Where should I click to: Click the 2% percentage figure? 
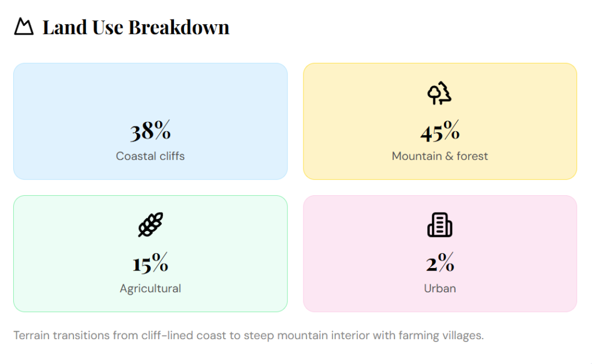tap(440, 264)
